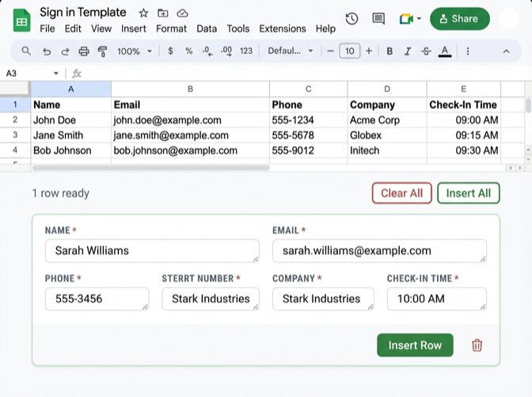Viewport: 532px width, 397px height.
Task: Open the three-dot more toolbar options
Action: coord(468,52)
